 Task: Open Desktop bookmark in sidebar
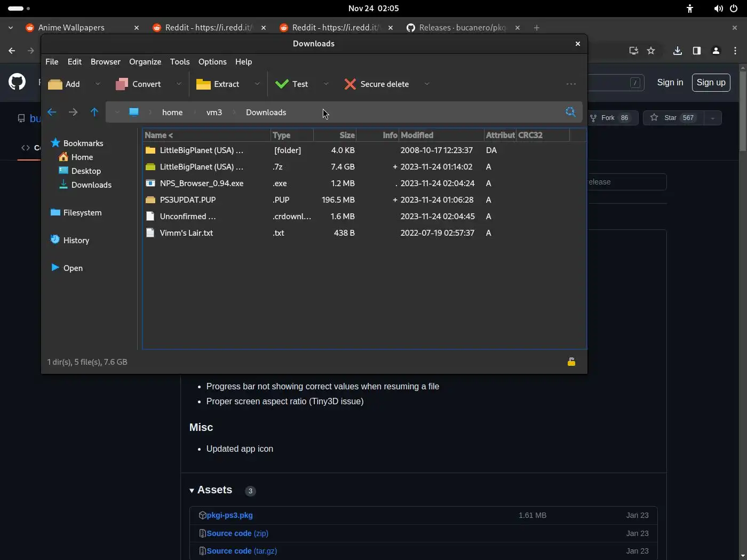coord(80,171)
